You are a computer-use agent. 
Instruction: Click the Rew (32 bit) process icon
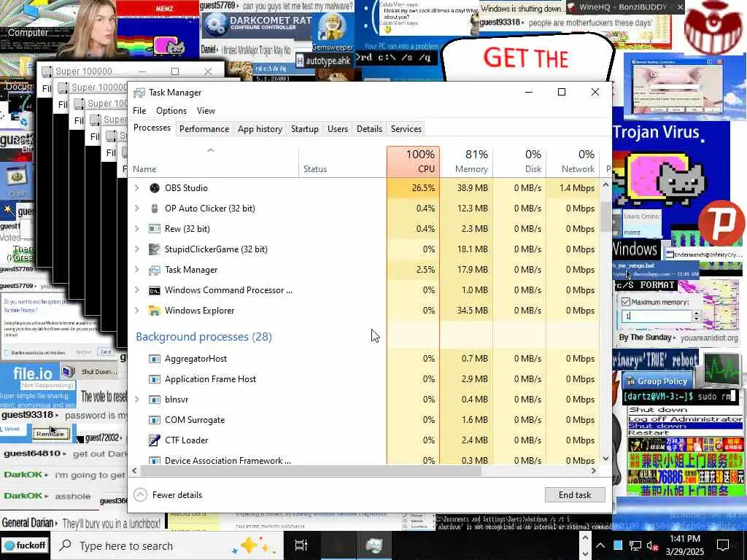pos(155,229)
